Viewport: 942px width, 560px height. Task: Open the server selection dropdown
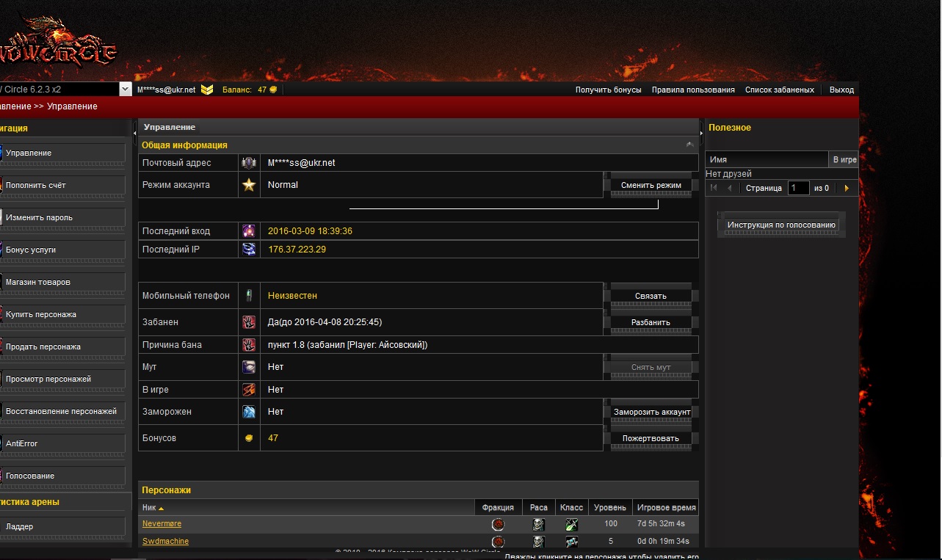coord(125,89)
